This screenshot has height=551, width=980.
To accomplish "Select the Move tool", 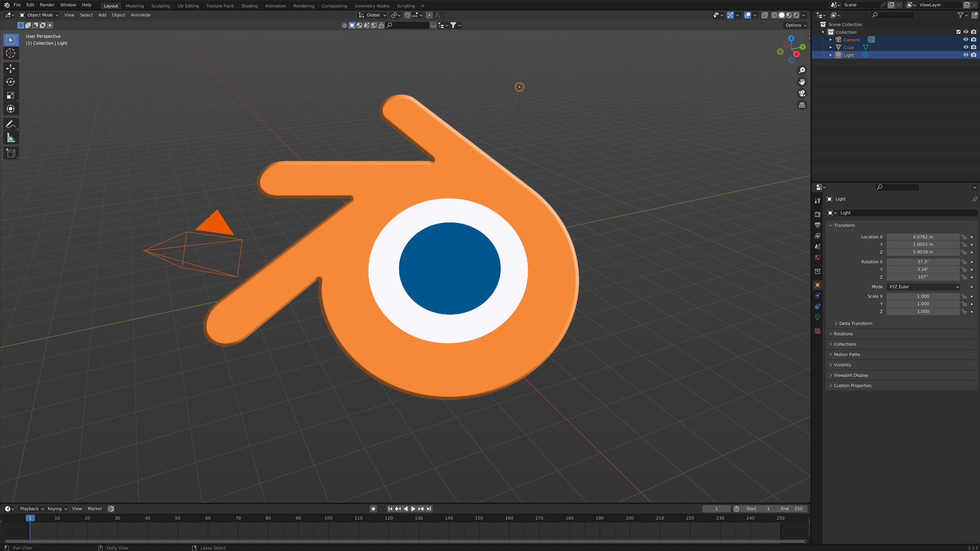I will coord(10,68).
